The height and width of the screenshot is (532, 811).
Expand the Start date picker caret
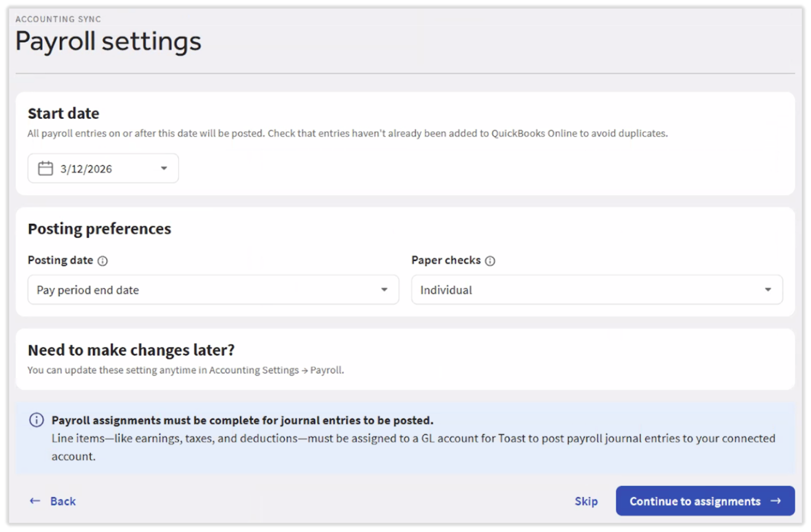pos(164,169)
